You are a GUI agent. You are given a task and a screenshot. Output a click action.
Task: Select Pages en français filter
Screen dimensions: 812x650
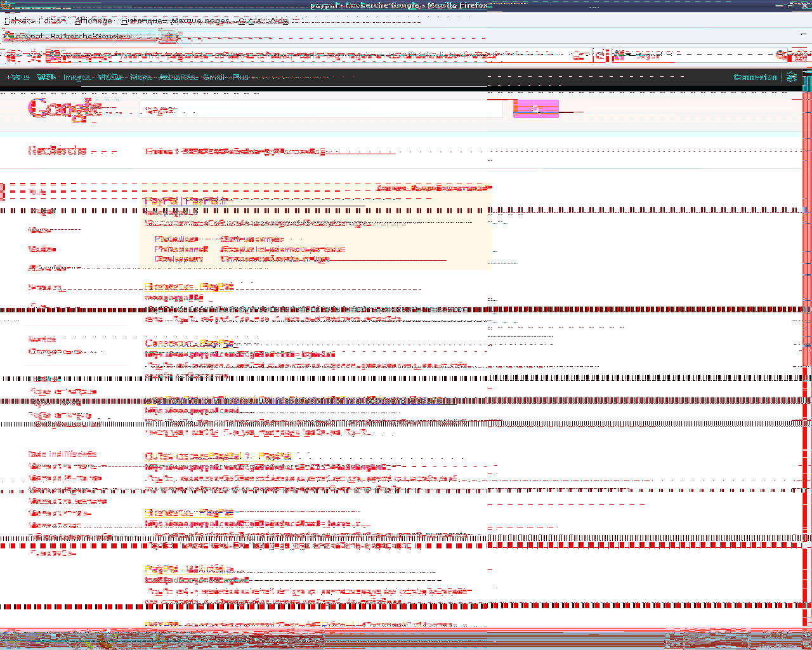[62, 392]
